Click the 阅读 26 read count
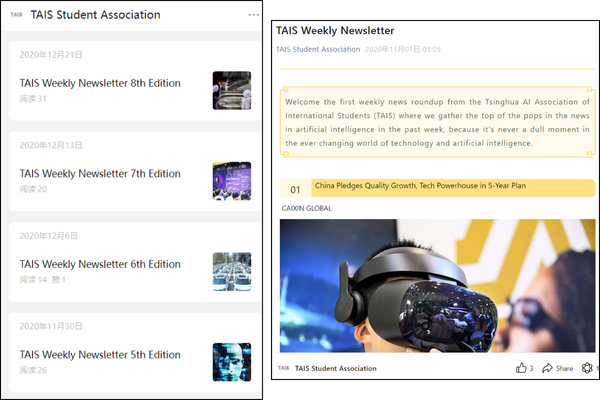 [x=33, y=370]
